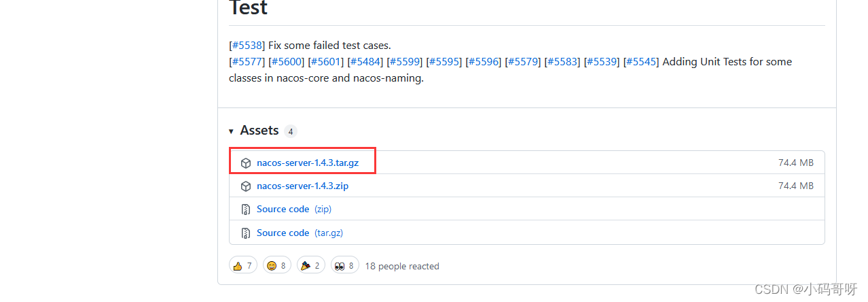Click the file icon beside Source code (tar.gz)

pos(246,233)
